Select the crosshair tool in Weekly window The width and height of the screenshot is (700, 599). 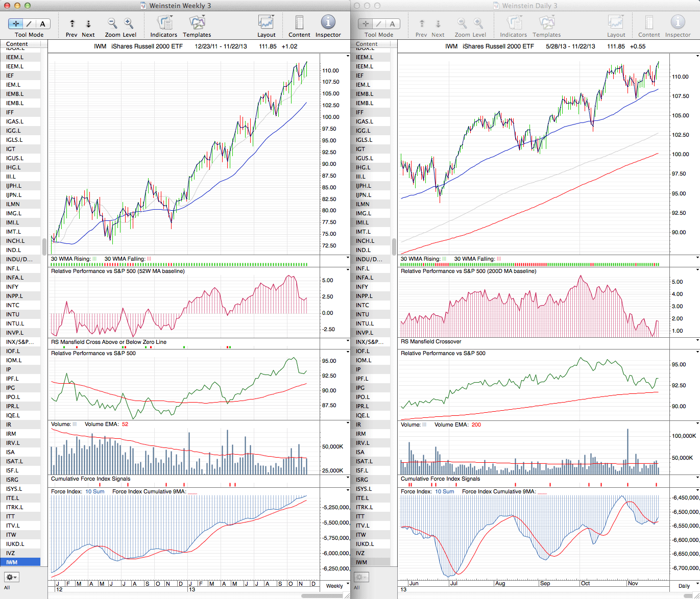click(x=16, y=23)
